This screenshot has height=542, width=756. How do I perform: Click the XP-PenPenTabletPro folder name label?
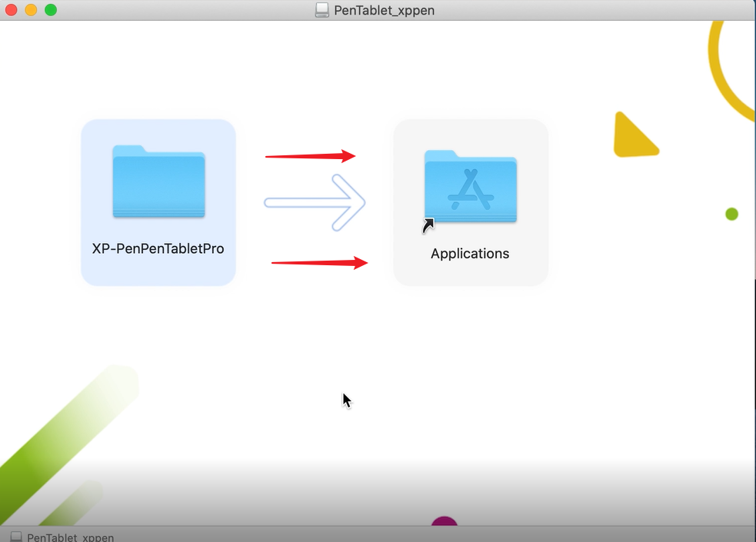(158, 248)
